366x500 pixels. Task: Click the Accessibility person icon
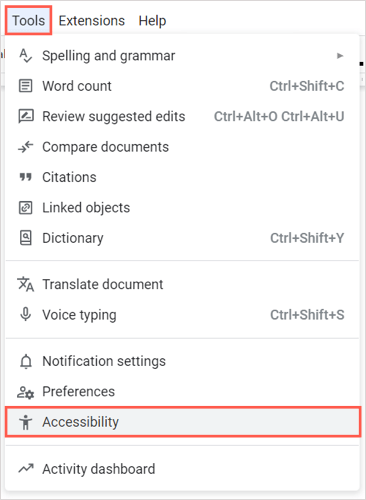pyautogui.click(x=26, y=422)
